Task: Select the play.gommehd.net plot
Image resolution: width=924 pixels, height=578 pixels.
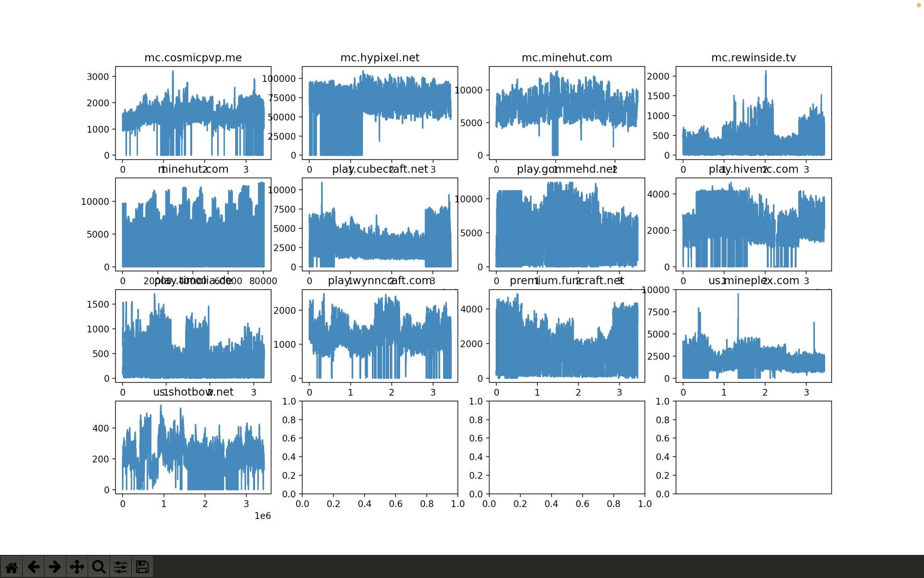Action: click(x=567, y=224)
